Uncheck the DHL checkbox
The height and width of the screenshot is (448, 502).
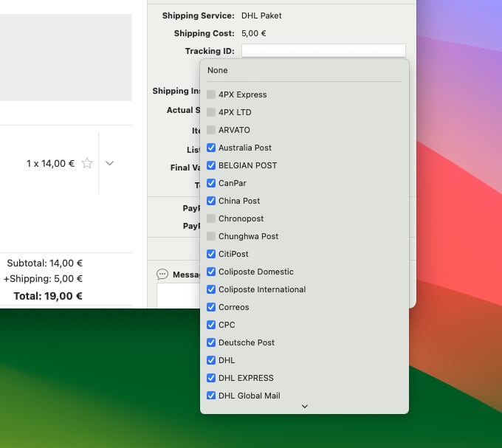tap(211, 360)
